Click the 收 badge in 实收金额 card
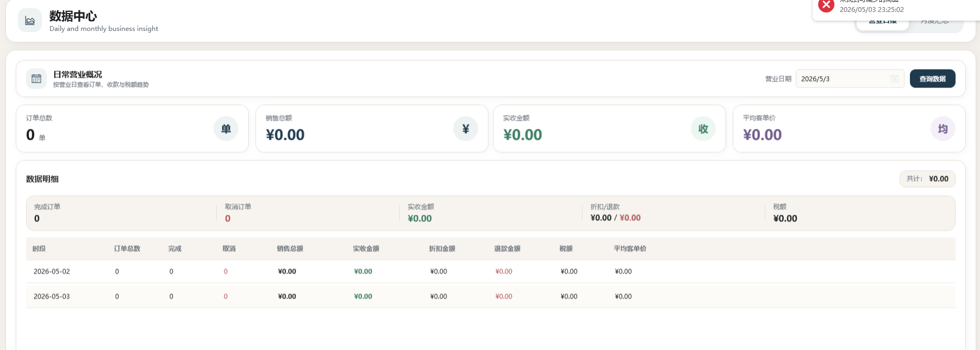This screenshot has height=350, width=980. [703, 129]
